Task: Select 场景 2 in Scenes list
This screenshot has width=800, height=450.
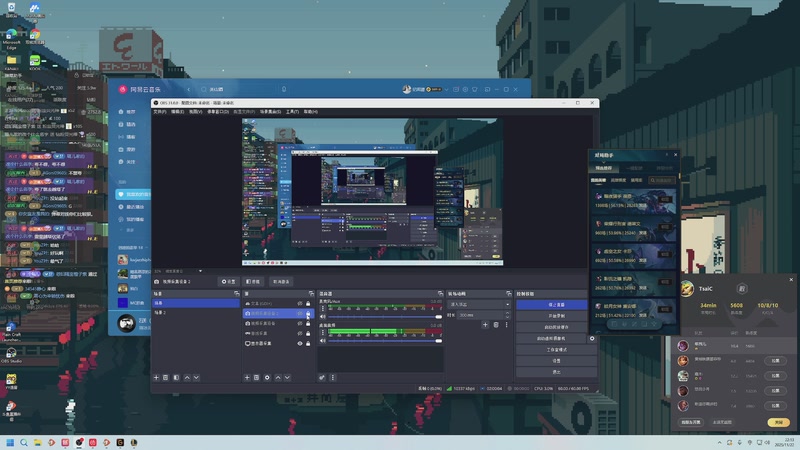Action: click(196, 313)
